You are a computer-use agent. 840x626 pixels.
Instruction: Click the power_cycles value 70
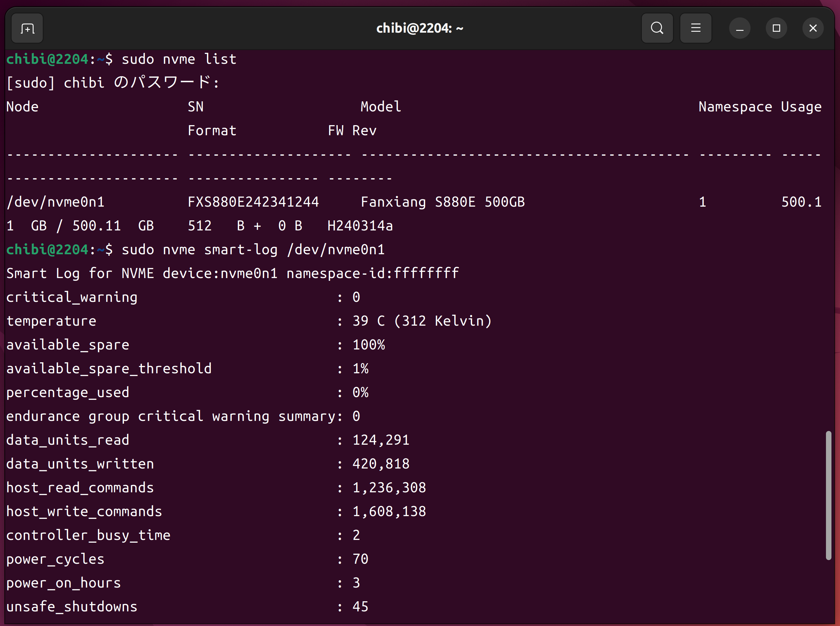point(360,559)
